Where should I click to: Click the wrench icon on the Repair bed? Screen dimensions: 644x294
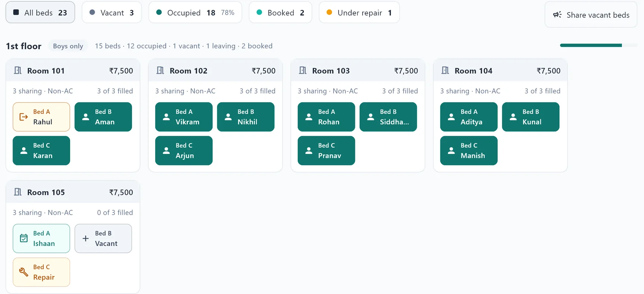coord(24,272)
